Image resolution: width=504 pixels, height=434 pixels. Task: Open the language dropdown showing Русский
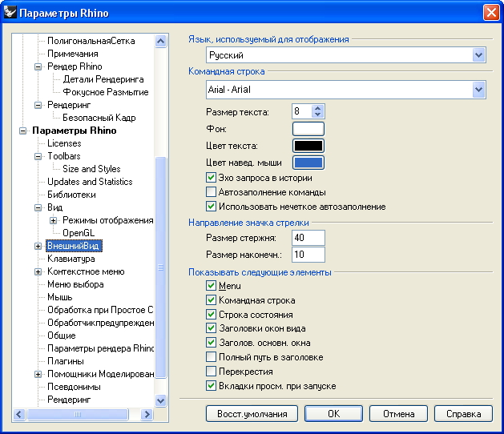tap(478, 55)
